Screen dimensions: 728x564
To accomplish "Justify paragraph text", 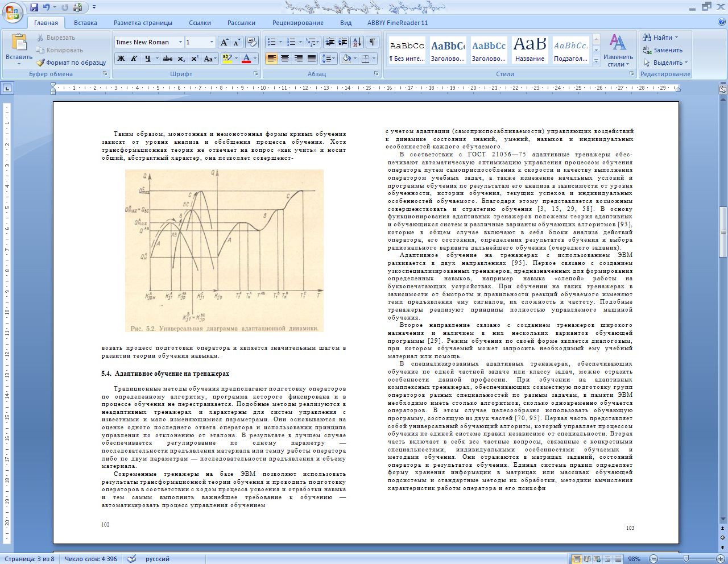I will pyautogui.click(x=312, y=59).
